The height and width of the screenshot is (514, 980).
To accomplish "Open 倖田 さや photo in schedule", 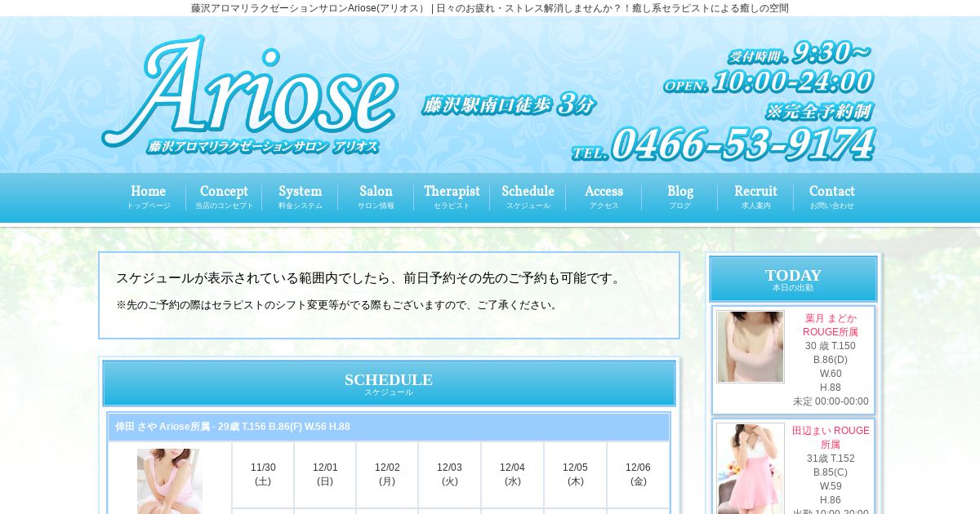I will 169,481.
